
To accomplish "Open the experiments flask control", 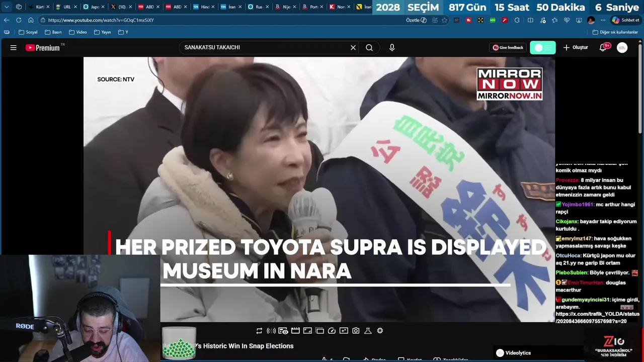I will click(368, 331).
